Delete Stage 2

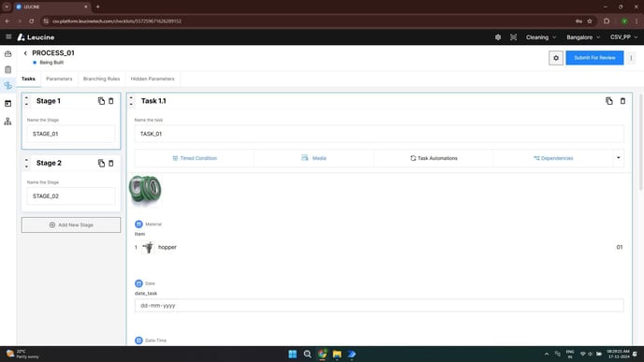pos(110,164)
